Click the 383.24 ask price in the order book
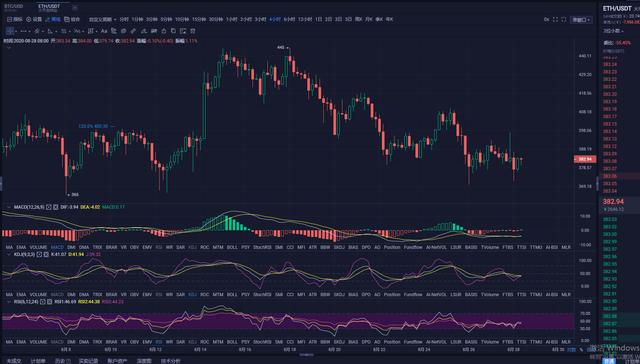Screen dimensions: 640x364 610,64
